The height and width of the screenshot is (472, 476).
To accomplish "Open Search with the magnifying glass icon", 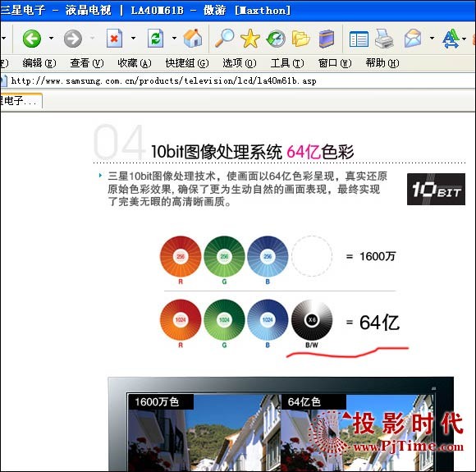I will (224, 38).
